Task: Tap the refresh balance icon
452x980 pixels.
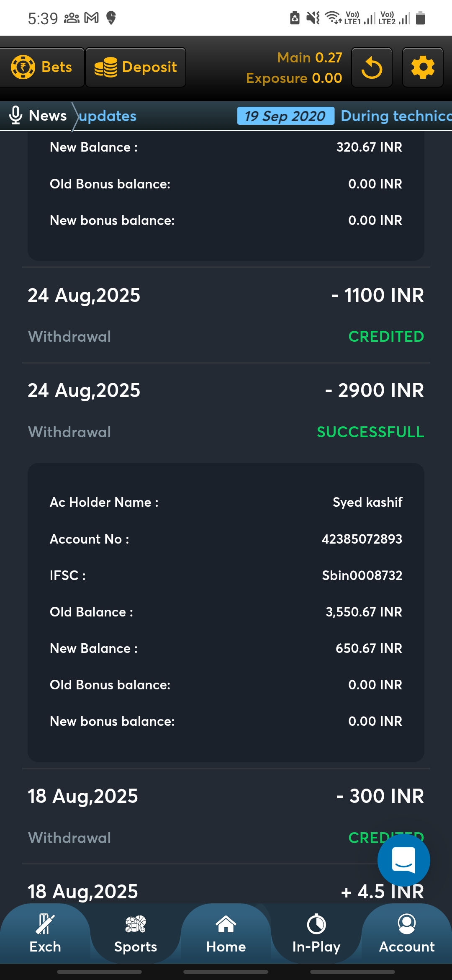Action: tap(372, 67)
